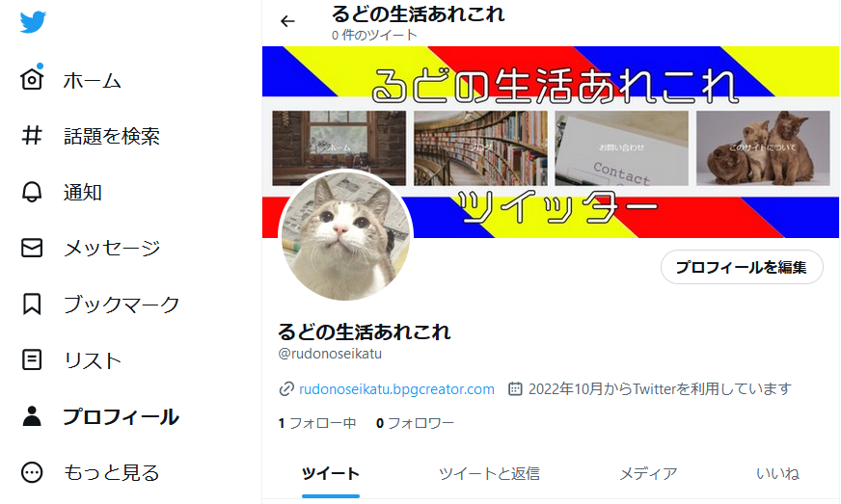Image resolution: width=841 pixels, height=504 pixels.
Task: Select the プロフィール person icon
Action: (x=32, y=416)
